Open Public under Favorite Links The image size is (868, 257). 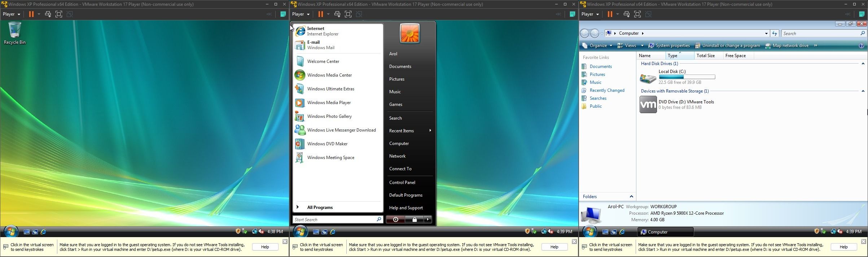[592, 106]
